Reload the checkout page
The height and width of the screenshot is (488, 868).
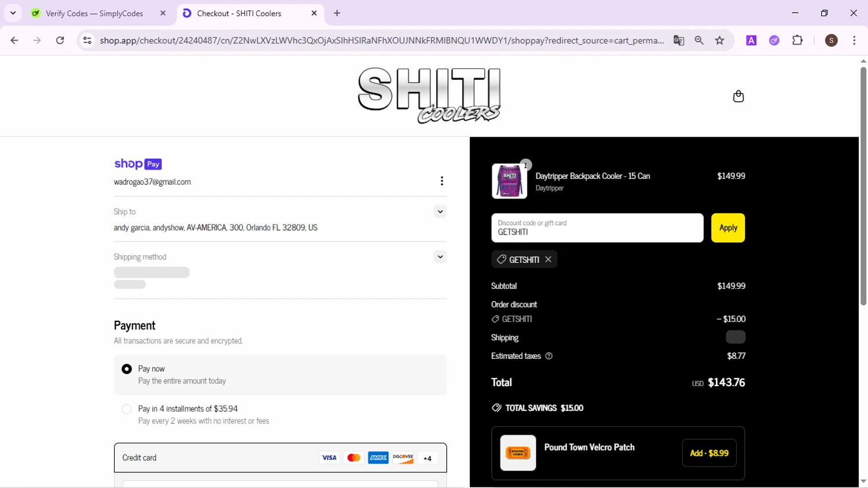click(x=60, y=41)
